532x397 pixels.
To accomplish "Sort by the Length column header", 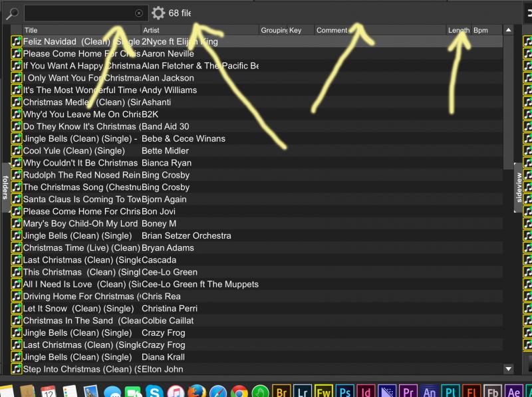I will pyautogui.click(x=458, y=30).
